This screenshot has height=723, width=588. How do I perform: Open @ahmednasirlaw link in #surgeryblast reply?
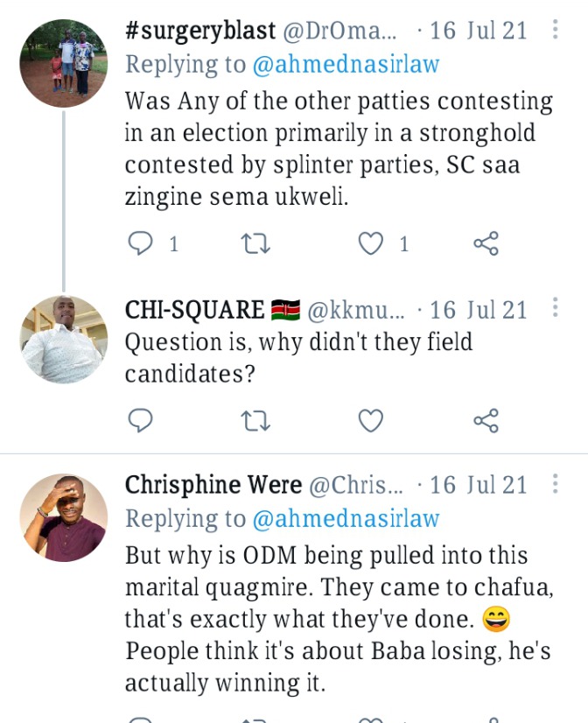[346, 64]
